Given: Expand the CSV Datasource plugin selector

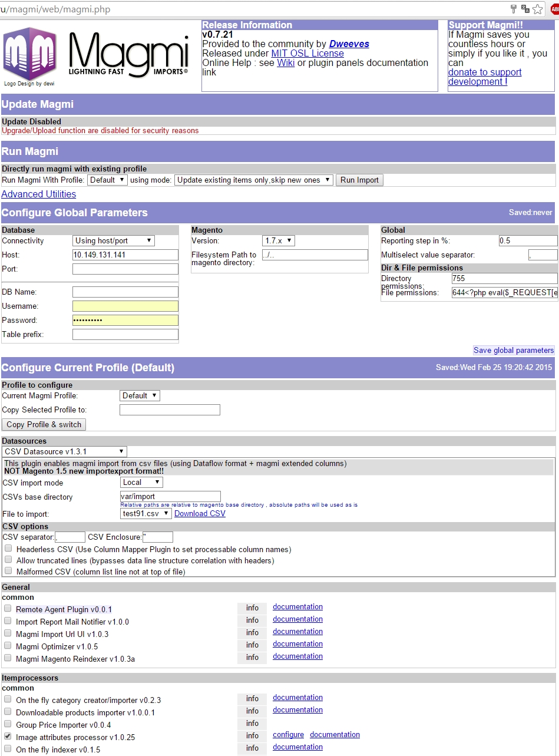Looking at the screenshot, I should [64, 451].
